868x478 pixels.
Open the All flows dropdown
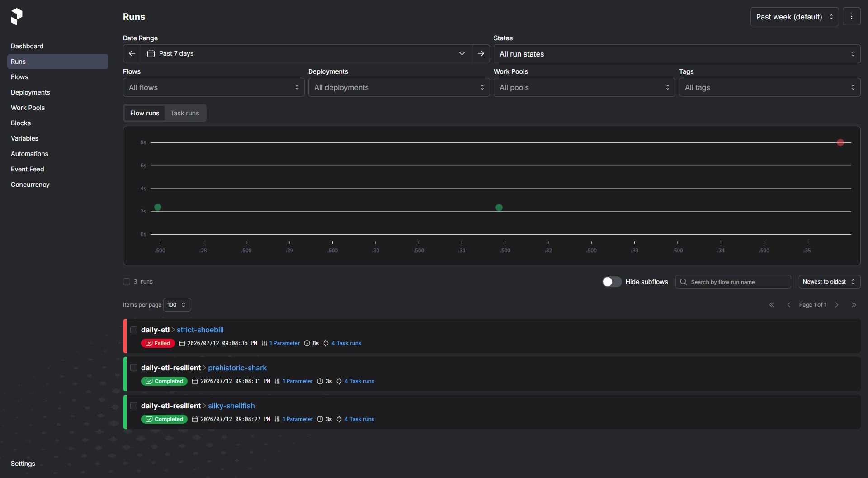[x=213, y=87]
